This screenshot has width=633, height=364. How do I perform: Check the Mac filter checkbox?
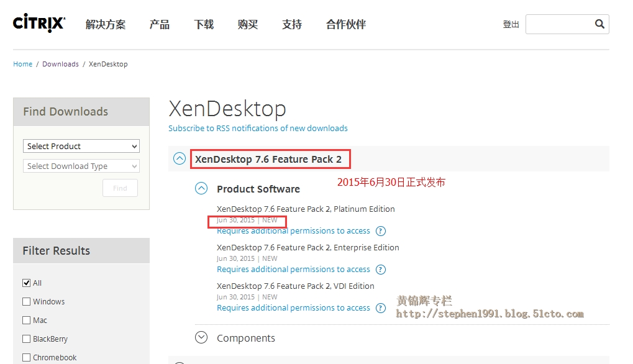26,320
